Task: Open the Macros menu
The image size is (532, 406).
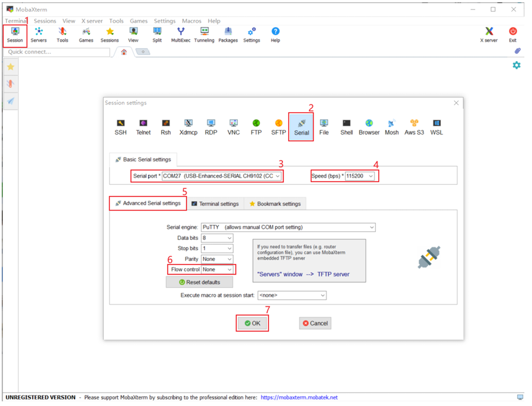Action: tap(191, 21)
